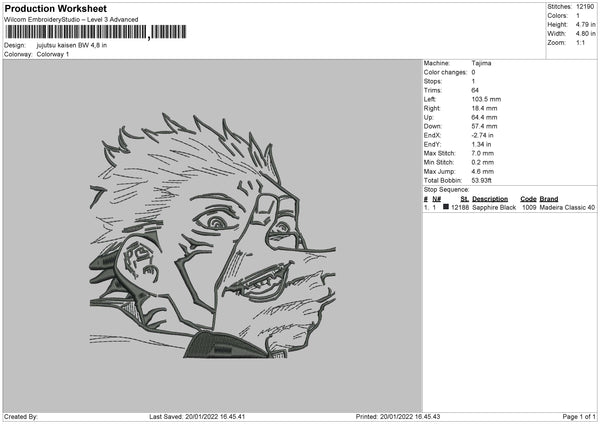Select the Max Jump value 4.6 mm
The image size is (600, 424).
pos(483,171)
